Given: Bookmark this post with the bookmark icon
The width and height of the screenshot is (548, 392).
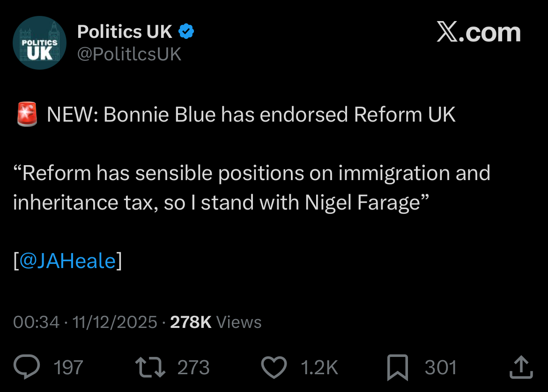Looking at the screenshot, I should [x=398, y=368].
